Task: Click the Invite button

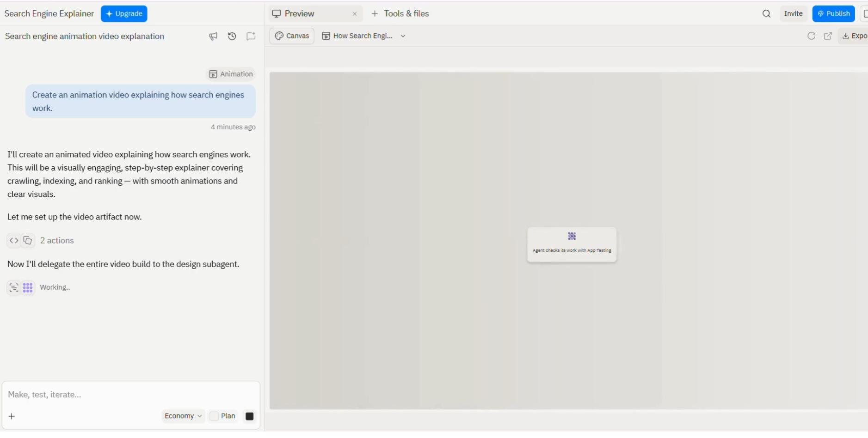Action: pos(793,14)
